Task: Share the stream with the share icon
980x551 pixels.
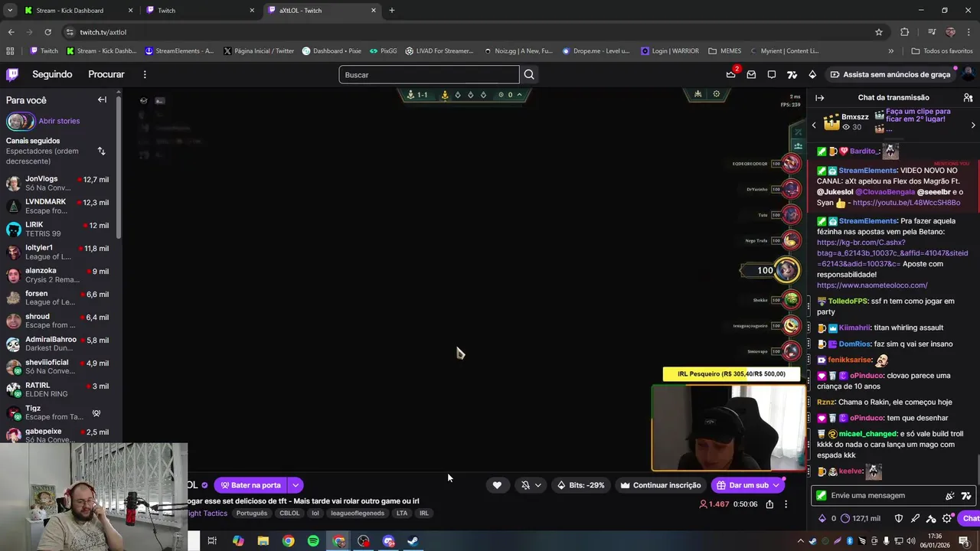Action: pos(769,504)
